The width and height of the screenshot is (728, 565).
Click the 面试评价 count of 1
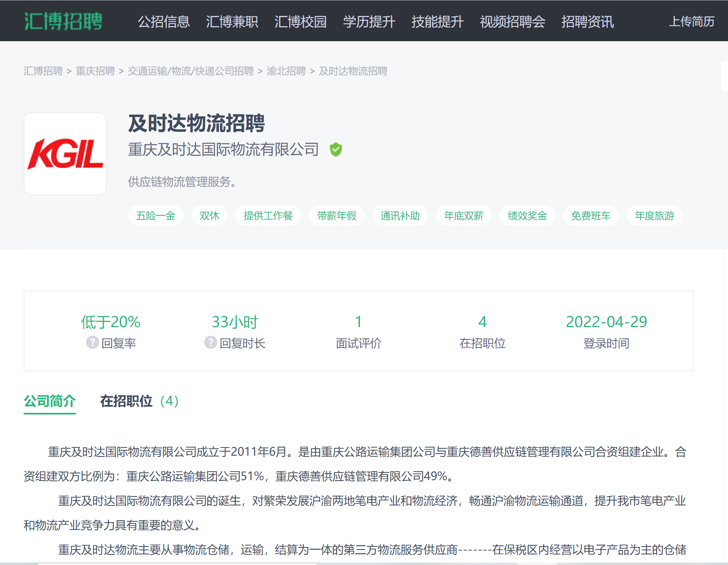359,322
